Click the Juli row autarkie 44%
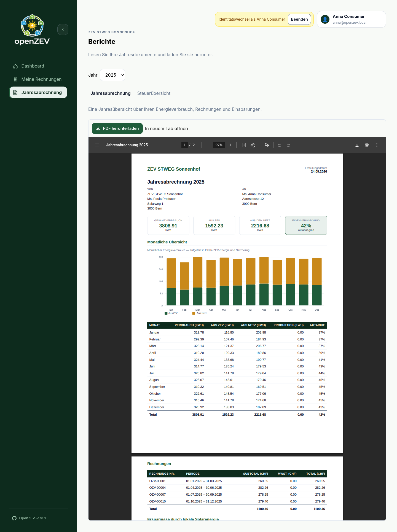 (322, 373)
